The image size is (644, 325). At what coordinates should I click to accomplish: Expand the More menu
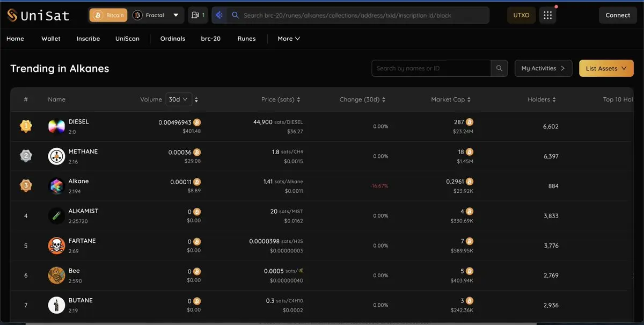point(289,39)
